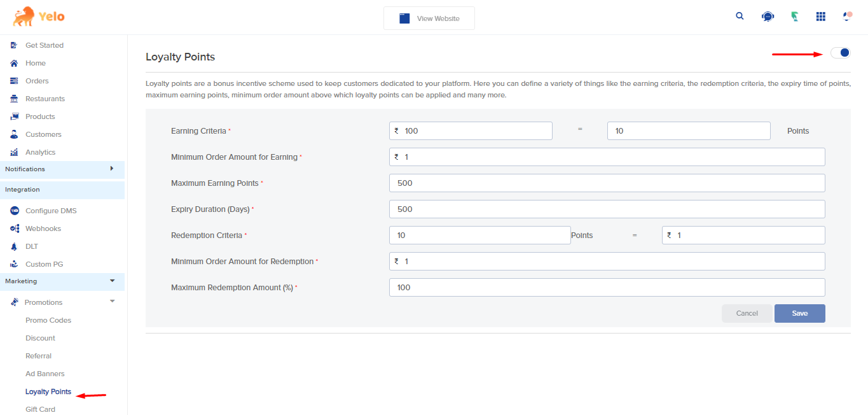Image resolution: width=868 pixels, height=415 pixels.
Task: Open Gift Card submenu item
Action: pos(40,409)
